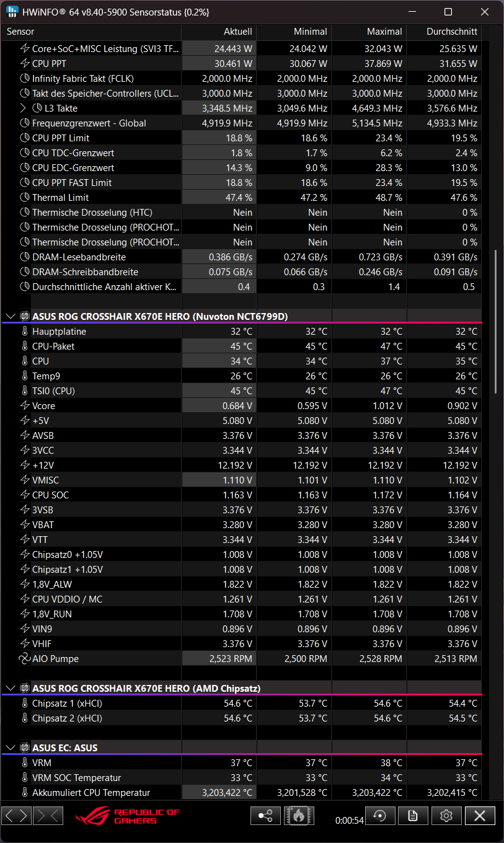Click Vcore maximum value 1.012 V
This screenshot has width=504, height=843.
387,405
